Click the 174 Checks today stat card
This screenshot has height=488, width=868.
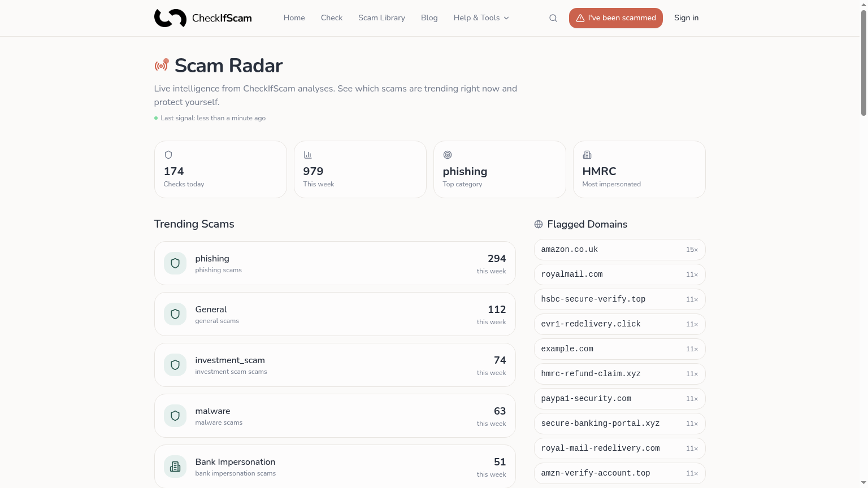pyautogui.click(x=220, y=169)
